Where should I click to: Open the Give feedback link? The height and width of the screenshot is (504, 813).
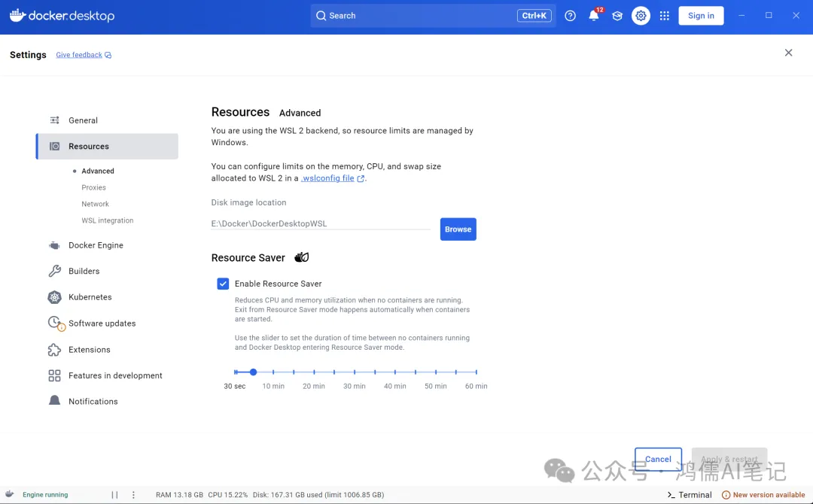79,55
